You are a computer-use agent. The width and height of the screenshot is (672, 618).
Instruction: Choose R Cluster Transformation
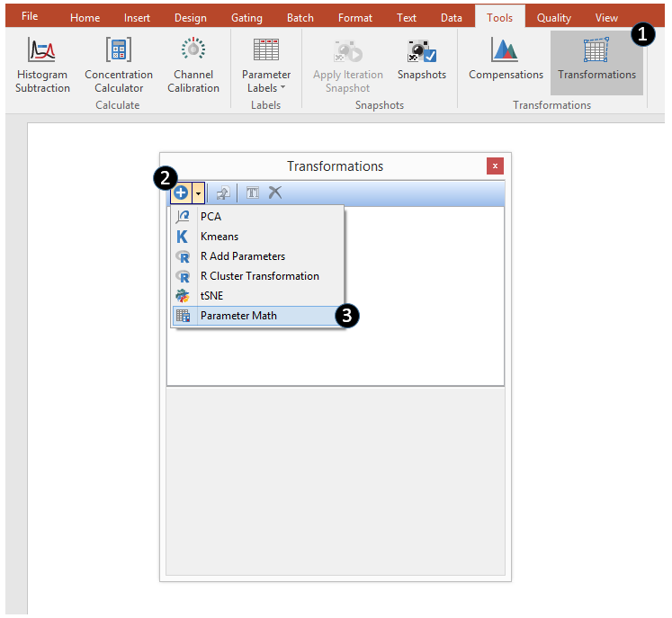coord(259,276)
